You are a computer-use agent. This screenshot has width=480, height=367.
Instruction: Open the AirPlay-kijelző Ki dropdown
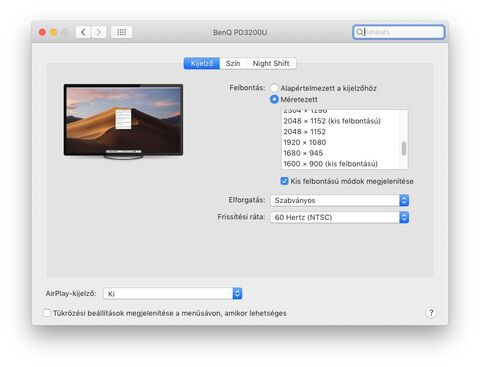coord(173,294)
